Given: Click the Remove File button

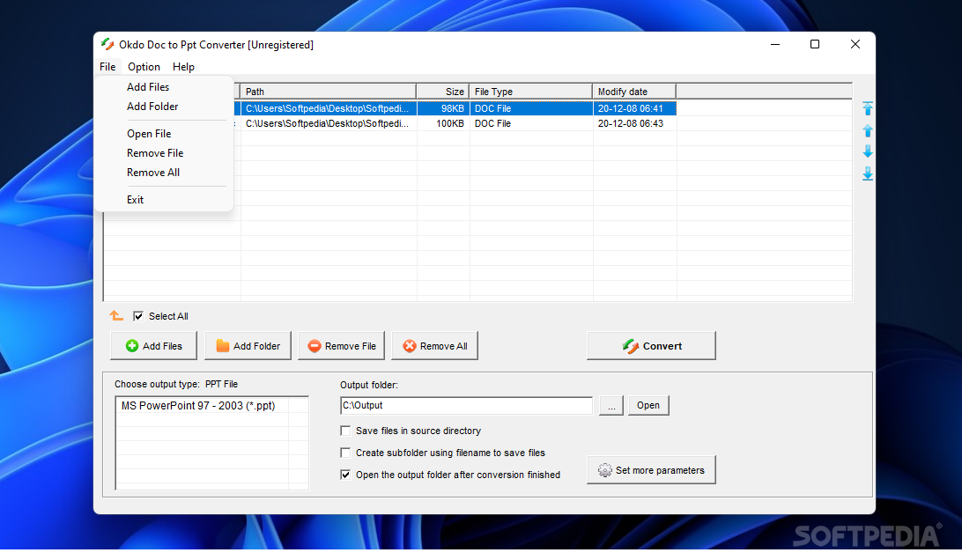Looking at the screenshot, I should point(342,346).
